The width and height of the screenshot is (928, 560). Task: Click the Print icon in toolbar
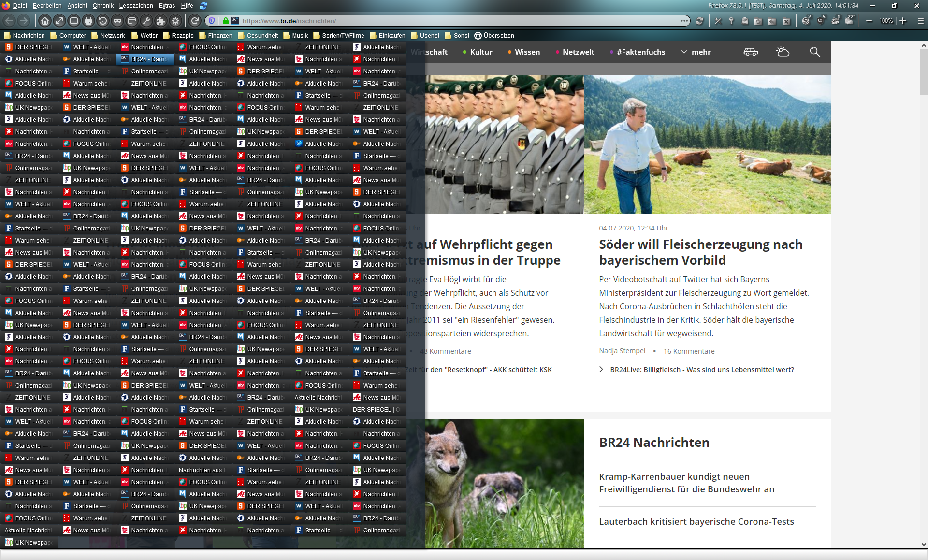tap(88, 21)
